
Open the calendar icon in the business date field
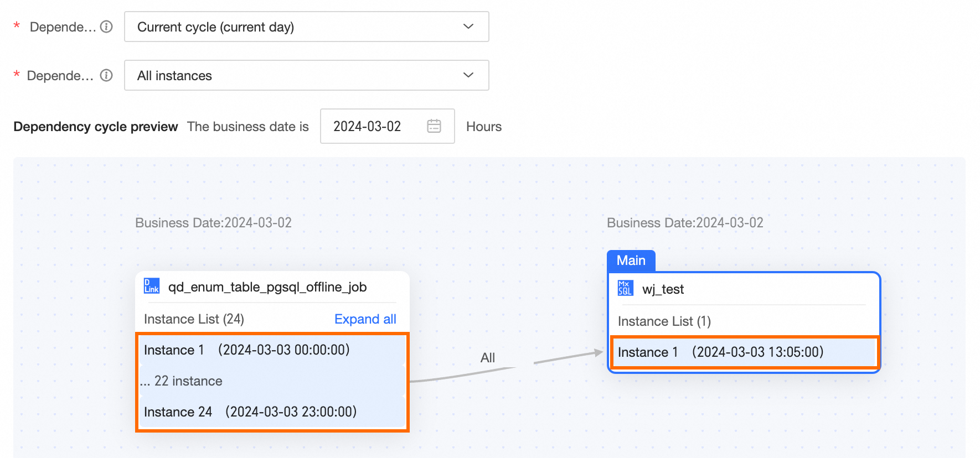(434, 126)
